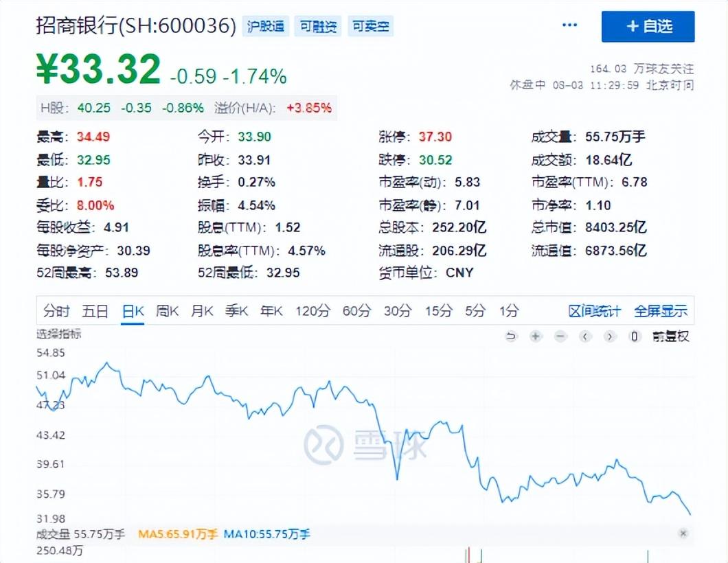Click the MA10:55.75万手 indicator label
Viewport: 728px width, 563px height.
(267, 534)
